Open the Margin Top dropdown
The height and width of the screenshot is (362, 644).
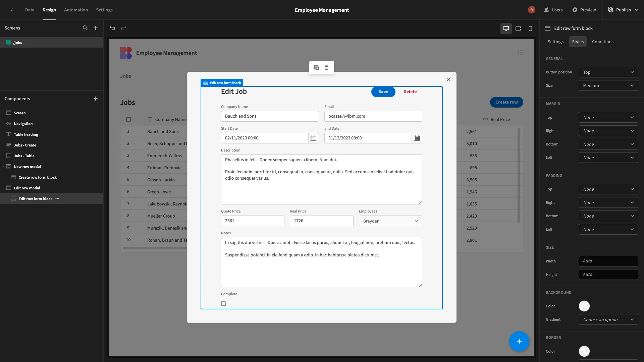608,118
